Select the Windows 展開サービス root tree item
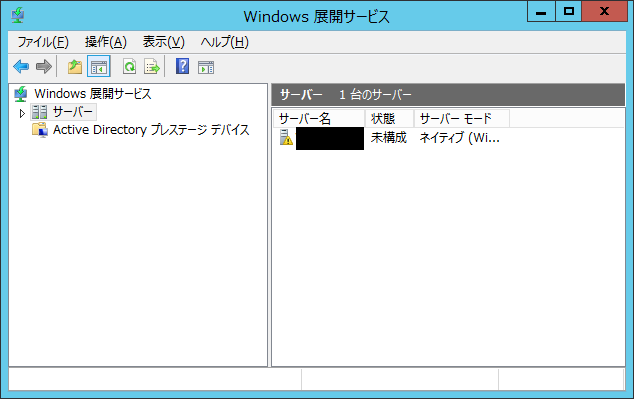The width and height of the screenshot is (634, 399). pyautogui.click(x=93, y=94)
